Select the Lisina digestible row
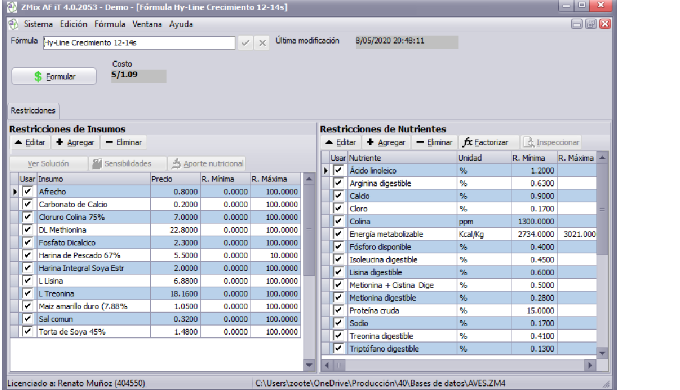 point(459,272)
